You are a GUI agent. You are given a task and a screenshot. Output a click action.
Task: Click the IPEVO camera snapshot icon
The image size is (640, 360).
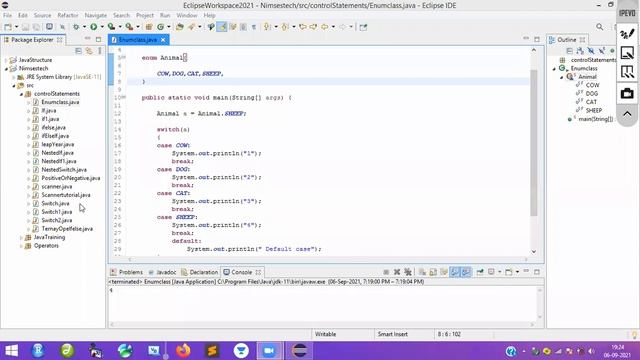(627, 93)
